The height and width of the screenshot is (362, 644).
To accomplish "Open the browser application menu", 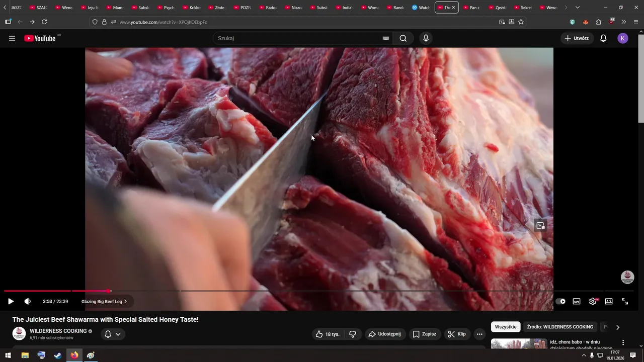I will pos(636,22).
